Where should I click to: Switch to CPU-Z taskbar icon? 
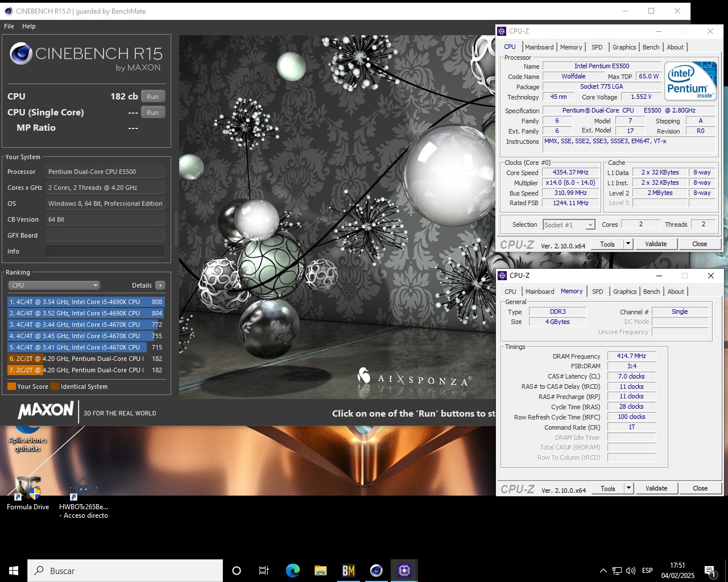coord(404,571)
